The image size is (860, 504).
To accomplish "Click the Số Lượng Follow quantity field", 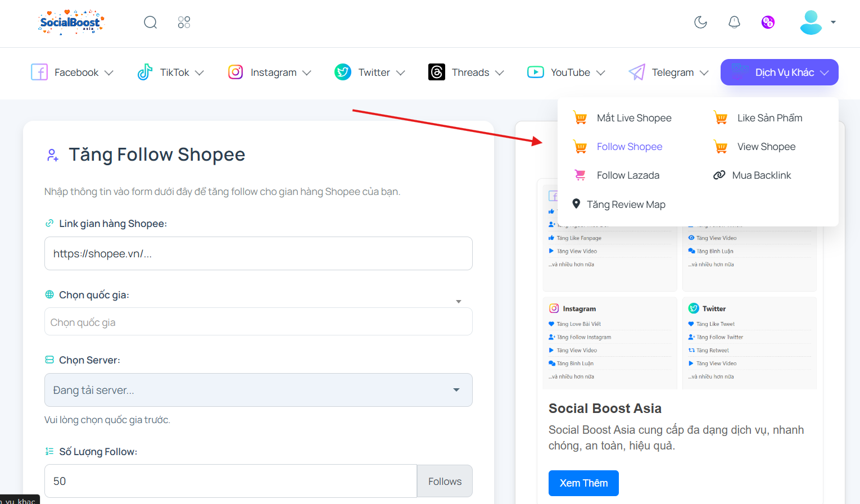I will coord(230,481).
